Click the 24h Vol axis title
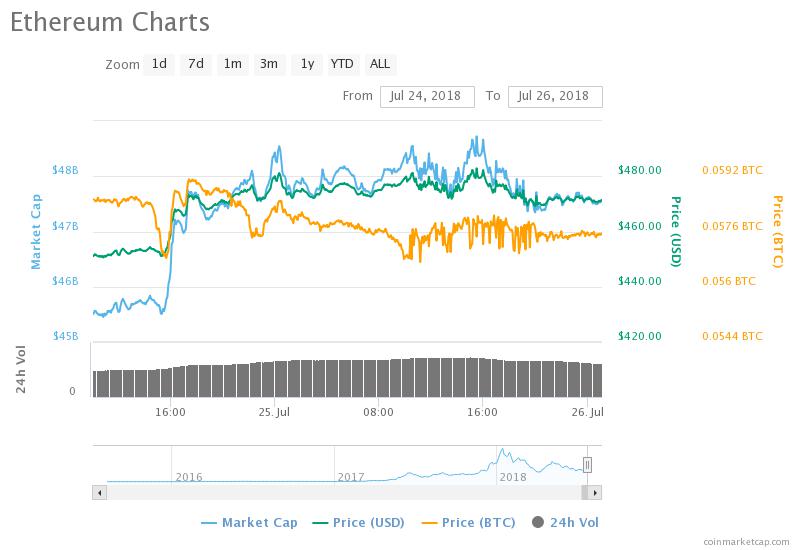 (x=20, y=369)
